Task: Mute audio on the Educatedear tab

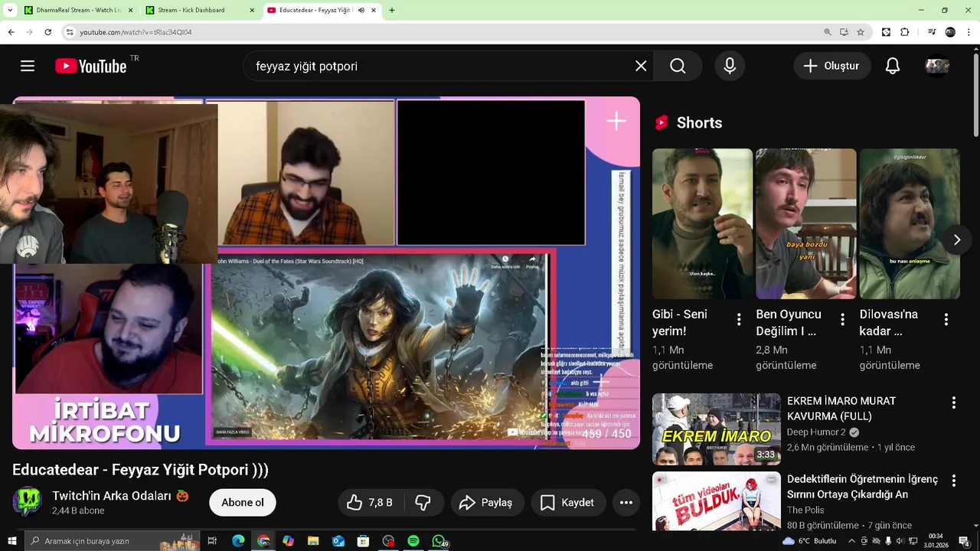Action: pos(361,10)
